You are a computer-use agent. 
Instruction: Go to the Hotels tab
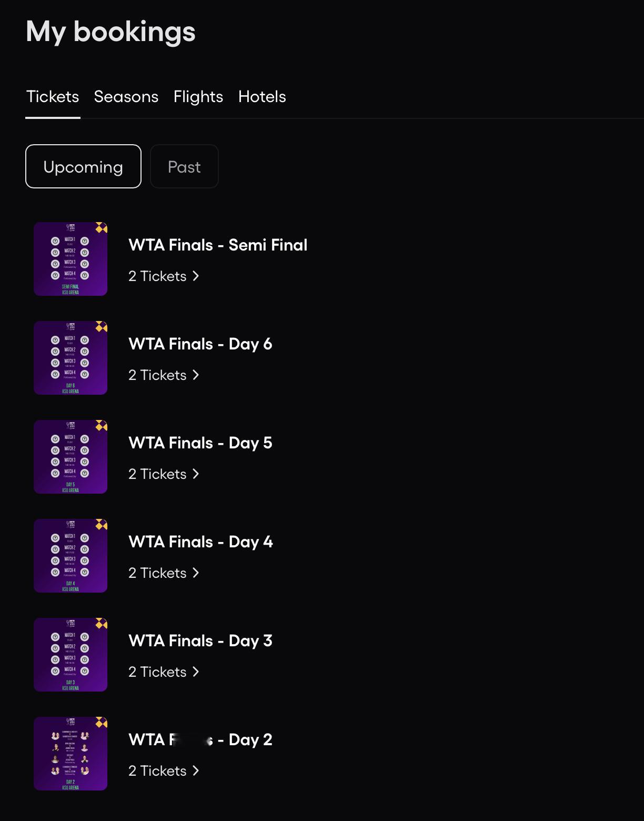point(262,97)
